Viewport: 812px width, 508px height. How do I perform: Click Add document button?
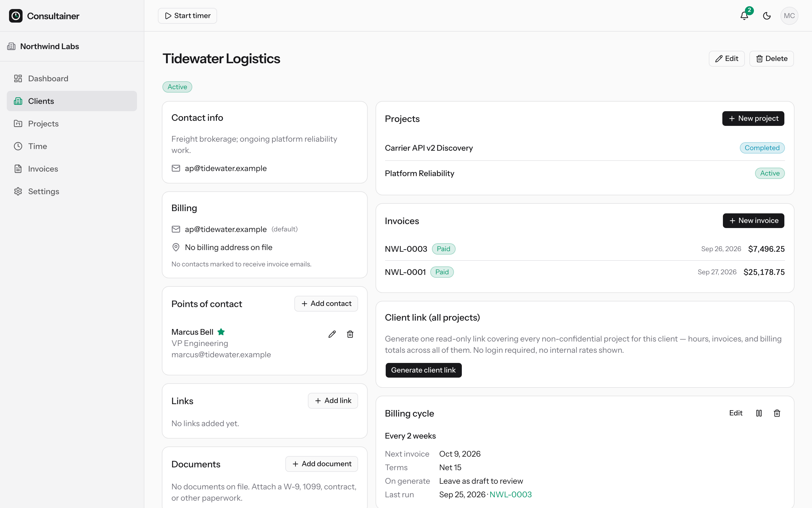pyautogui.click(x=321, y=464)
